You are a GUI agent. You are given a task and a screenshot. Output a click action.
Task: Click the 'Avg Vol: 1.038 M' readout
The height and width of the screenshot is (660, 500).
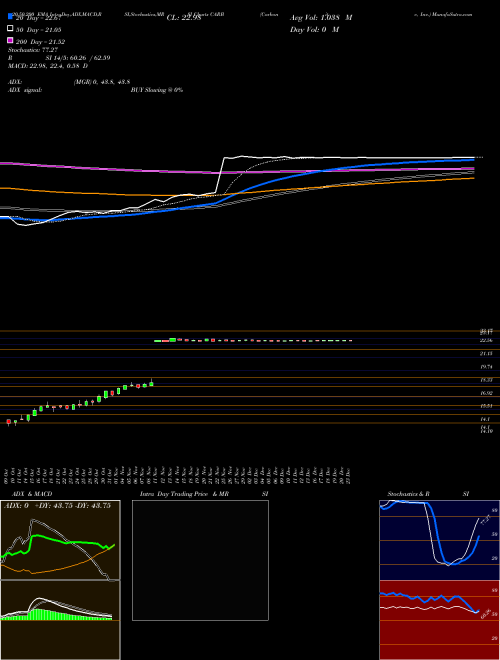click(x=321, y=18)
